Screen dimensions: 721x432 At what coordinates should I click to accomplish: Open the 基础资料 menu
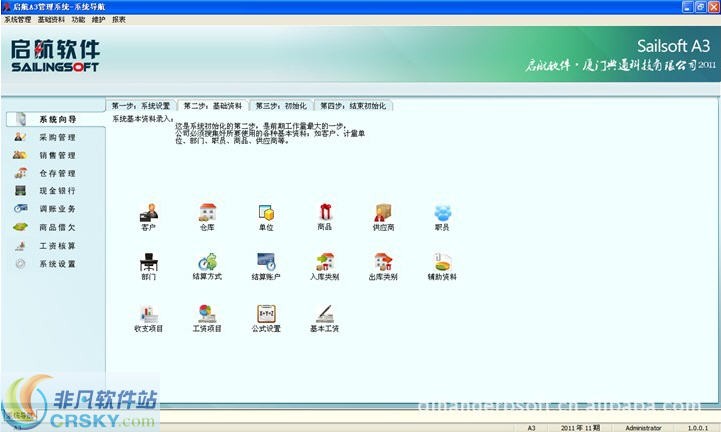[51, 20]
